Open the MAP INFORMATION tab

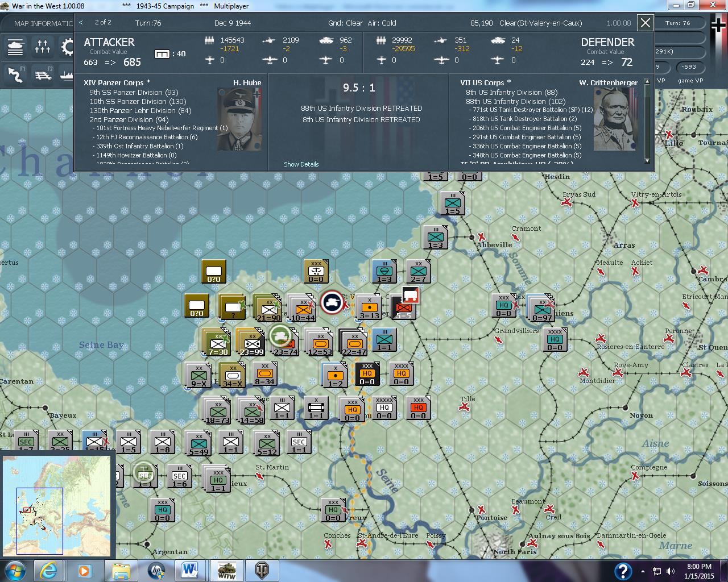point(42,23)
